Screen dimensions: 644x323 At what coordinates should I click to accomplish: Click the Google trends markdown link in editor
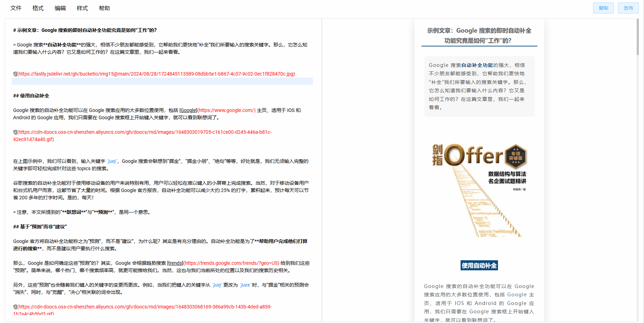[x=223, y=263]
